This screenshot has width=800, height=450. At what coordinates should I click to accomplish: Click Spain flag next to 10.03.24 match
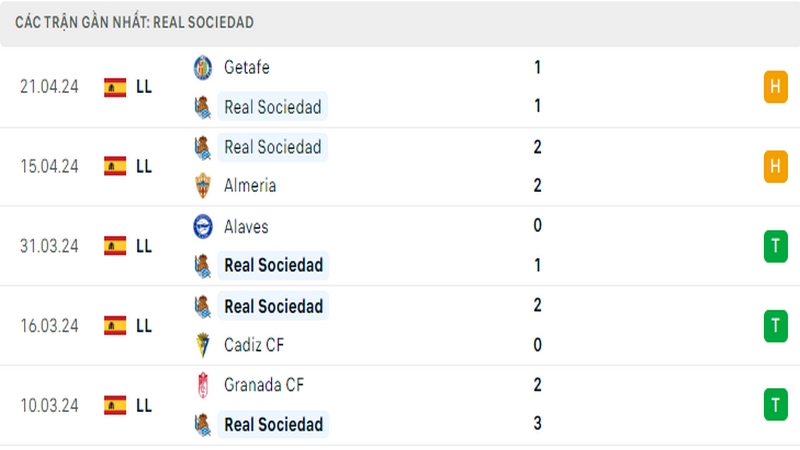coord(115,406)
